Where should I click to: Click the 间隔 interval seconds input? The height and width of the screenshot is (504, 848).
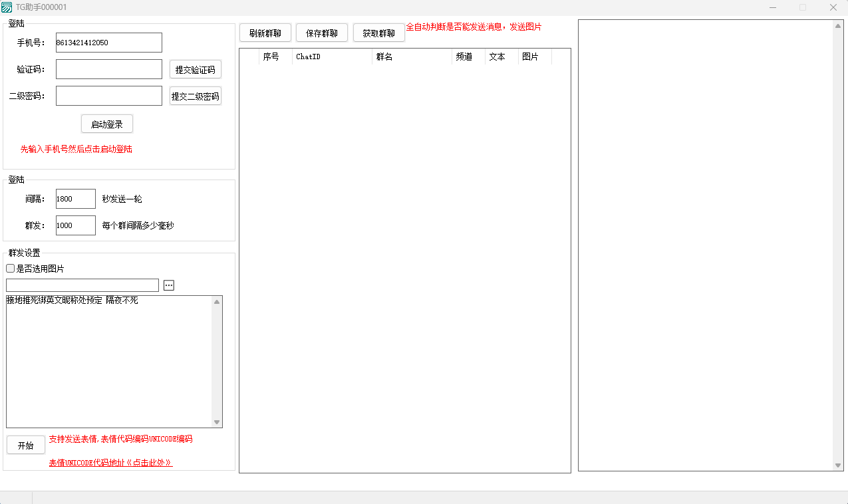pos(76,199)
